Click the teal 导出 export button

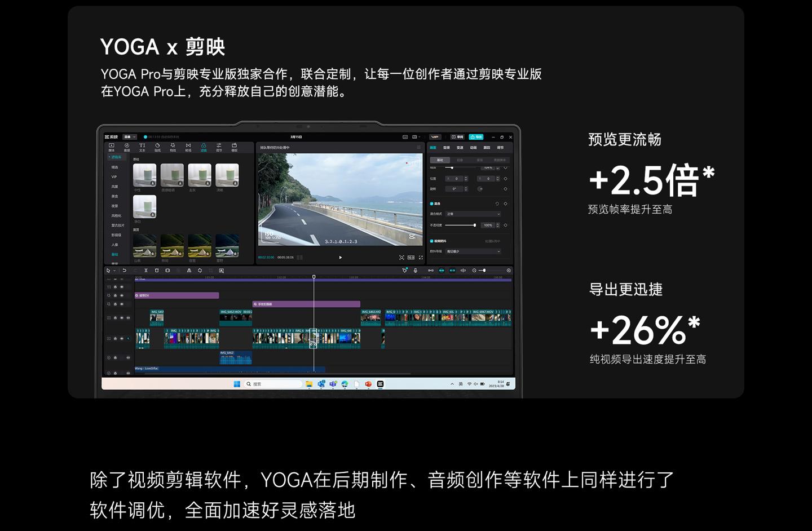click(x=476, y=137)
